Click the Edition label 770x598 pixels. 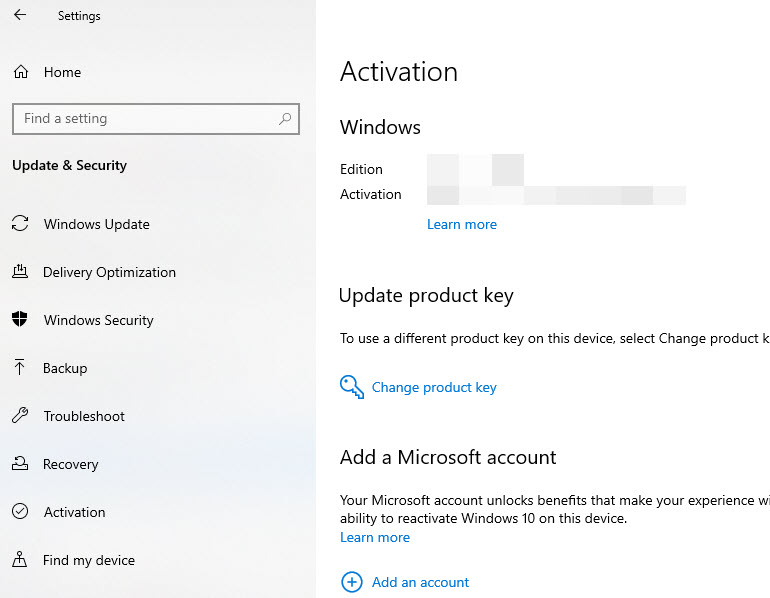[x=361, y=169]
